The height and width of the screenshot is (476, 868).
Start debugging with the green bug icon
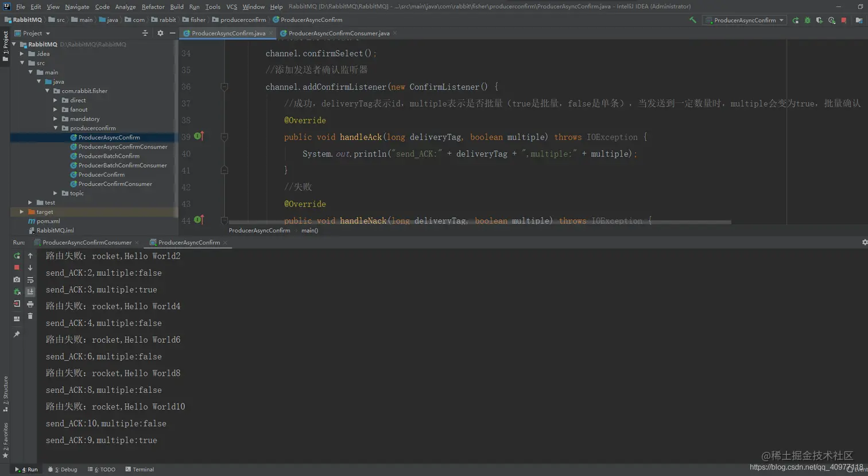pyautogui.click(x=808, y=20)
